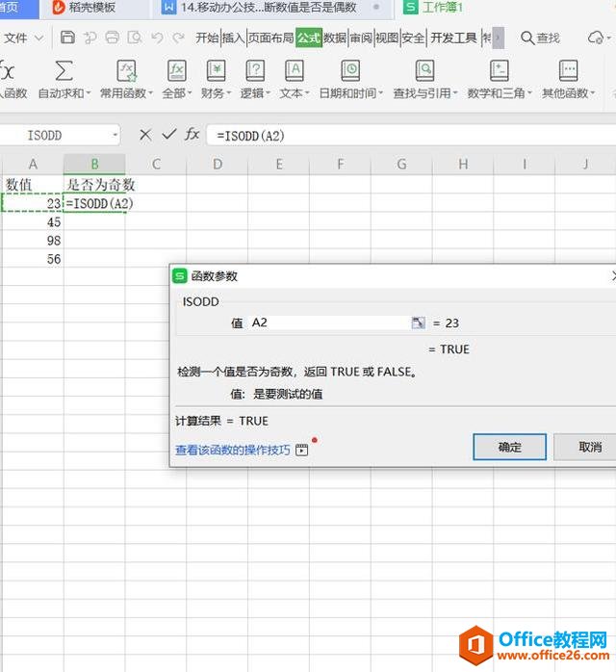Open the Financial (财务) functions icon
616x672 pixels.
click(x=216, y=70)
